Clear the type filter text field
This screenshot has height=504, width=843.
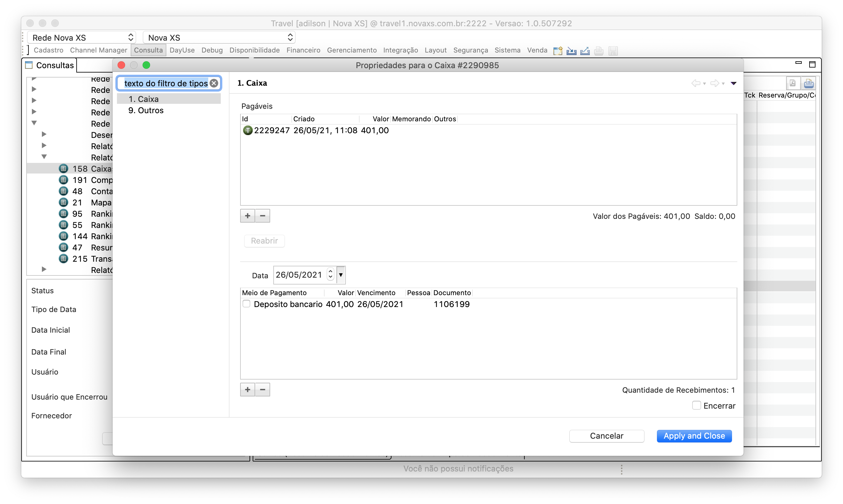click(214, 83)
